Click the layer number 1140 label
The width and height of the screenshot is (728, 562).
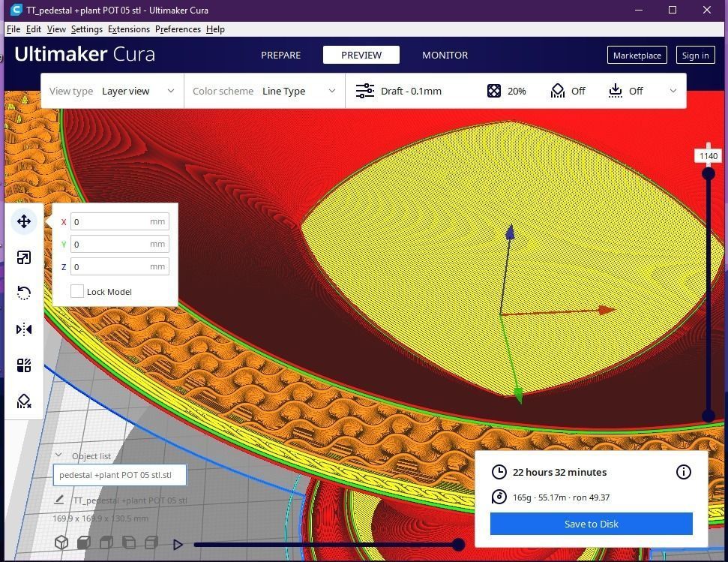(x=709, y=156)
